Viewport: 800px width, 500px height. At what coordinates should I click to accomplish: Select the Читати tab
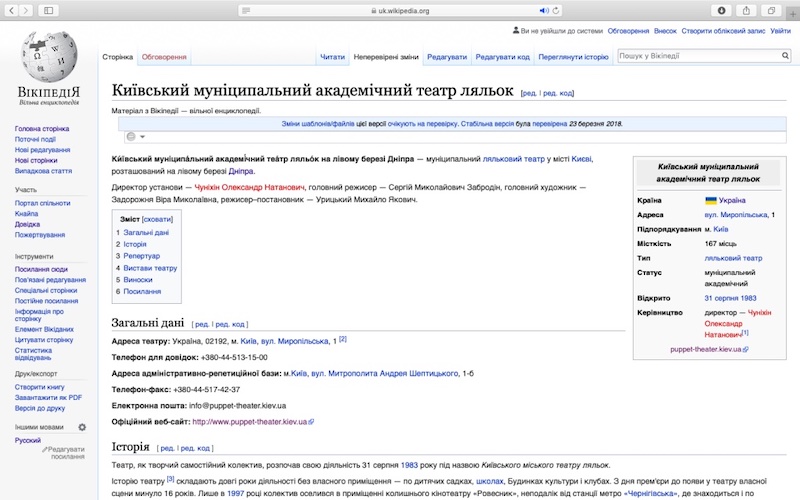pyautogui.click(x=332, y=57)
